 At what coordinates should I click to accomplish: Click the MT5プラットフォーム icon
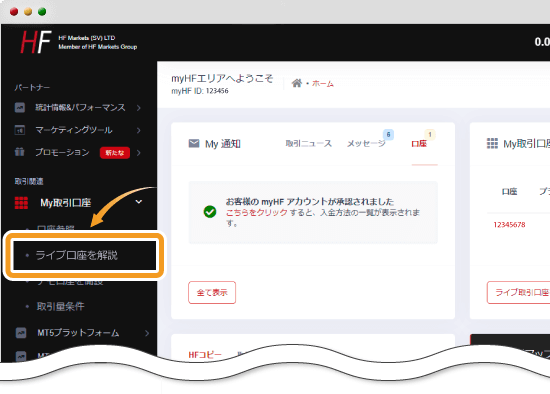coord(21,333)
